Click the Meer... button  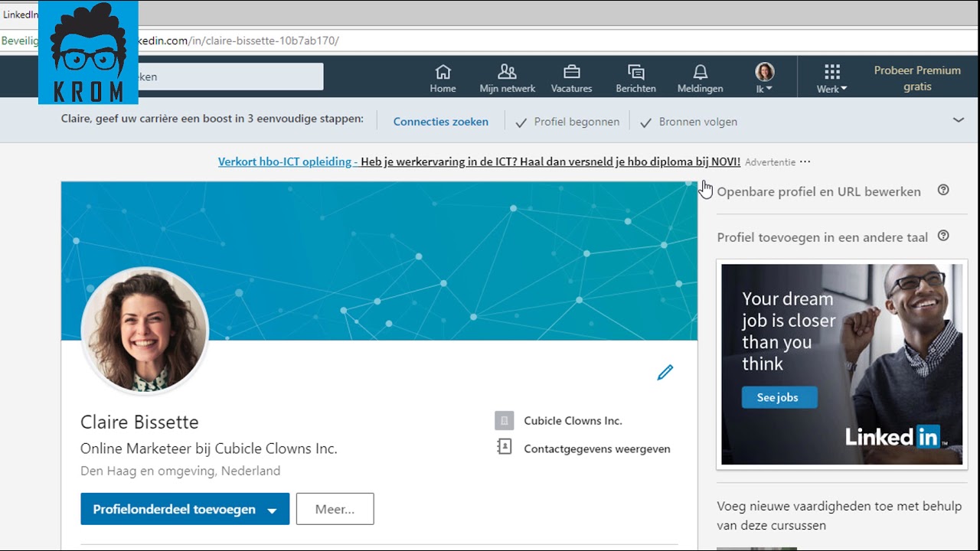(x=335, y=509)
